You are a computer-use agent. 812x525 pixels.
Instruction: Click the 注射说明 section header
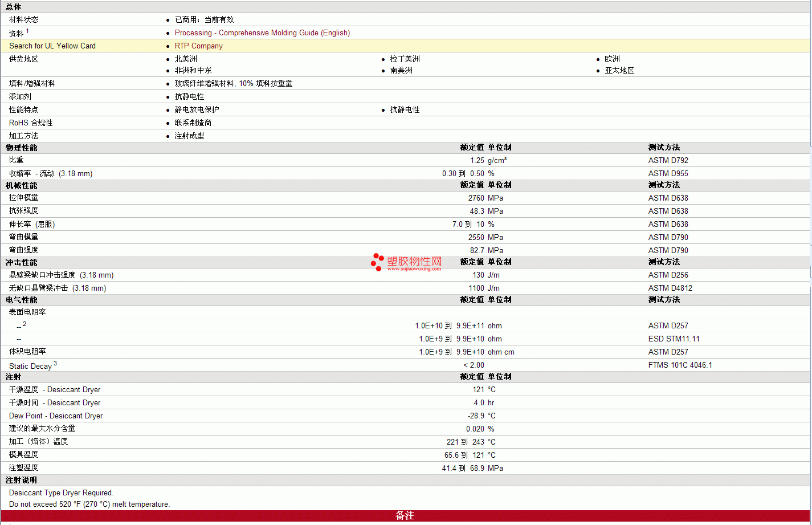22,481
